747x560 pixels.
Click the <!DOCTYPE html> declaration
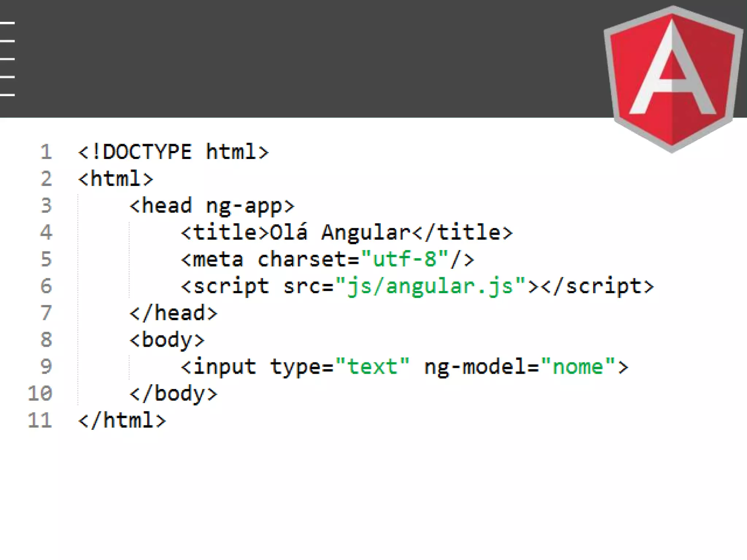173,152
